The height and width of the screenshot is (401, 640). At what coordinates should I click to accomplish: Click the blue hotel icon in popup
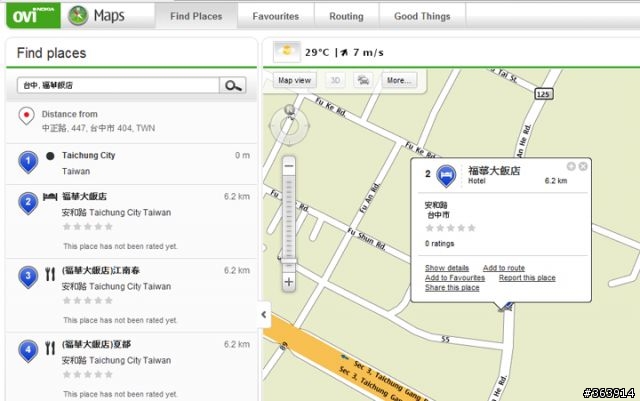[446, 176]
